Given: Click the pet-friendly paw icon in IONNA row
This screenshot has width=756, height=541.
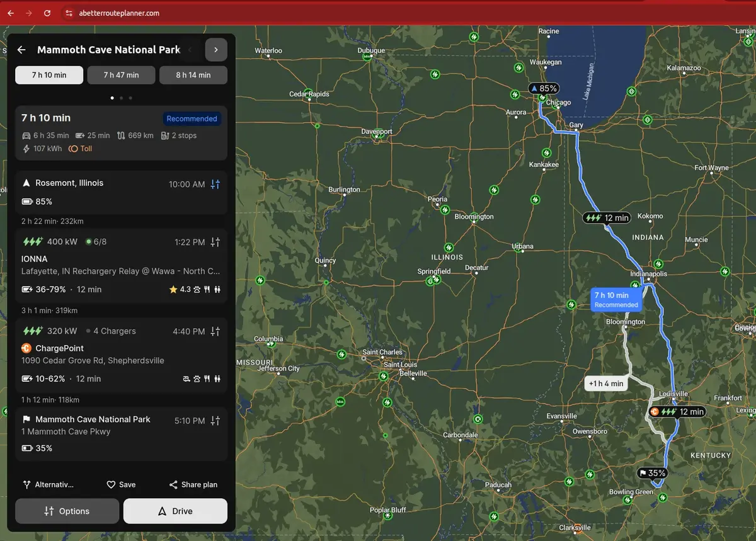Looking at the screenshot, I should [x=197, y=290].
